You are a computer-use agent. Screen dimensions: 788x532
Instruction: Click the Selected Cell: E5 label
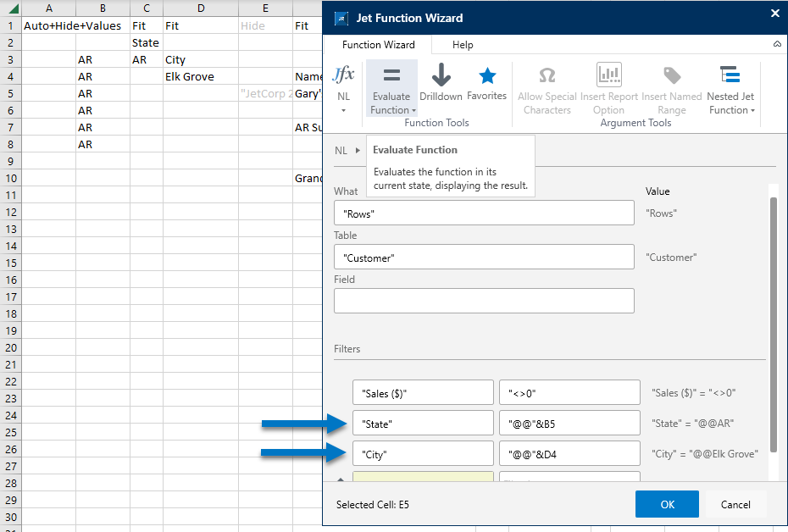372,504
